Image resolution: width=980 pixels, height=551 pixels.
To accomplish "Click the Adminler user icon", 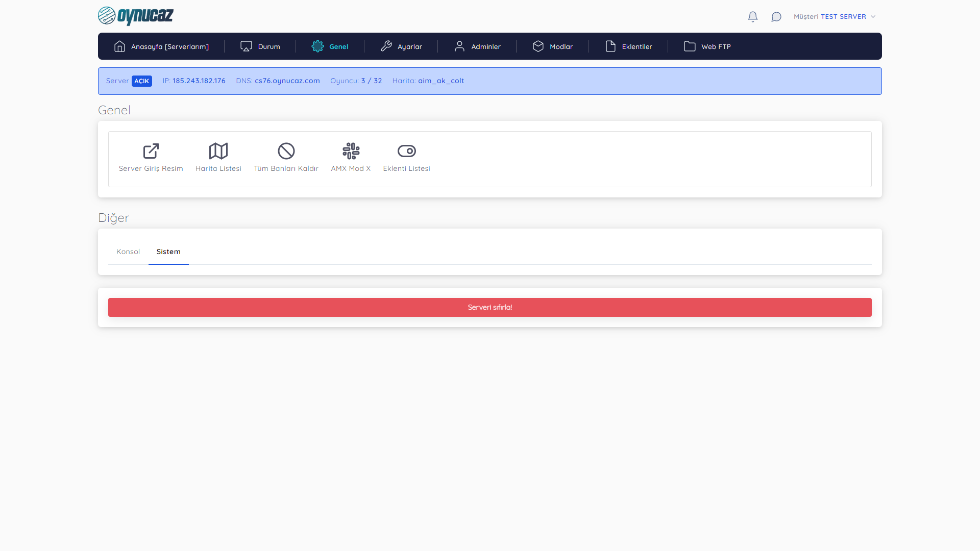I will pos(459,46).
